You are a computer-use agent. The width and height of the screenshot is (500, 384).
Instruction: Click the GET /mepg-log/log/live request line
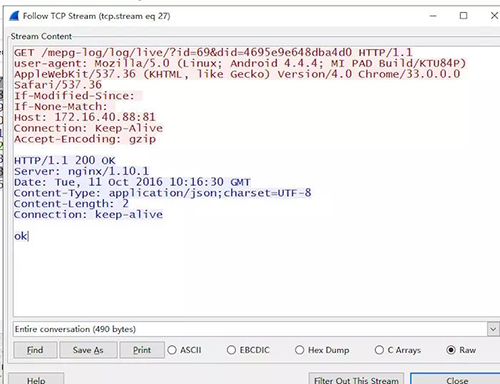pyautogui.click(x=213, y=52)
